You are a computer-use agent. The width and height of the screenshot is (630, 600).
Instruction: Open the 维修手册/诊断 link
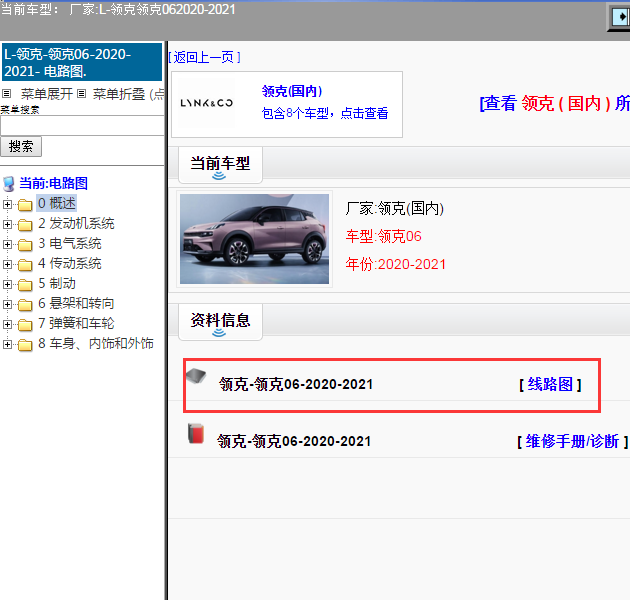[x=572, y=442]
